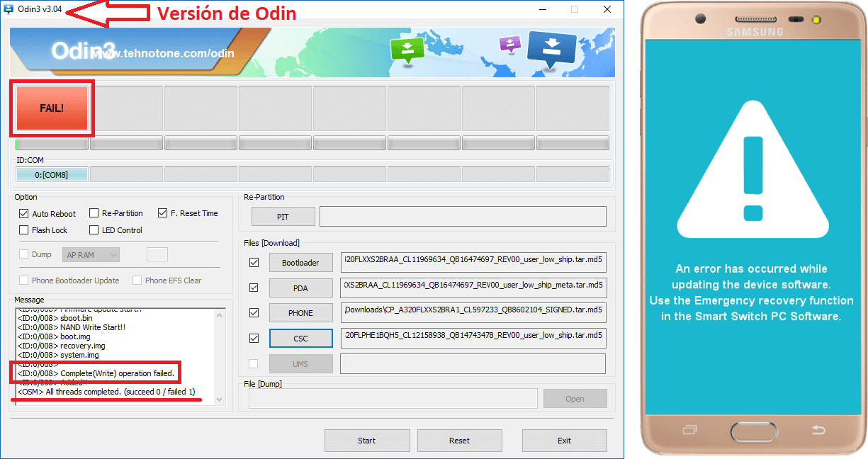Click the CSC file path field
This screenshot has width=868, height=459.
tap(473, 338)
